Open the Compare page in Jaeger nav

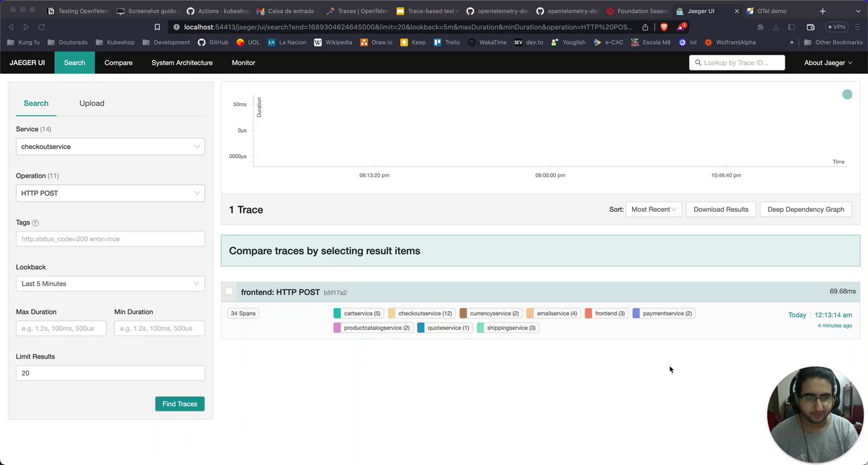(x=118, y=63)
